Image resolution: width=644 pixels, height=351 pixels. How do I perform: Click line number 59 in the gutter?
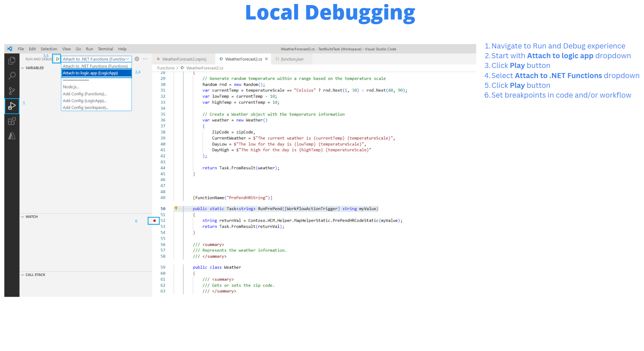point(163,267)
